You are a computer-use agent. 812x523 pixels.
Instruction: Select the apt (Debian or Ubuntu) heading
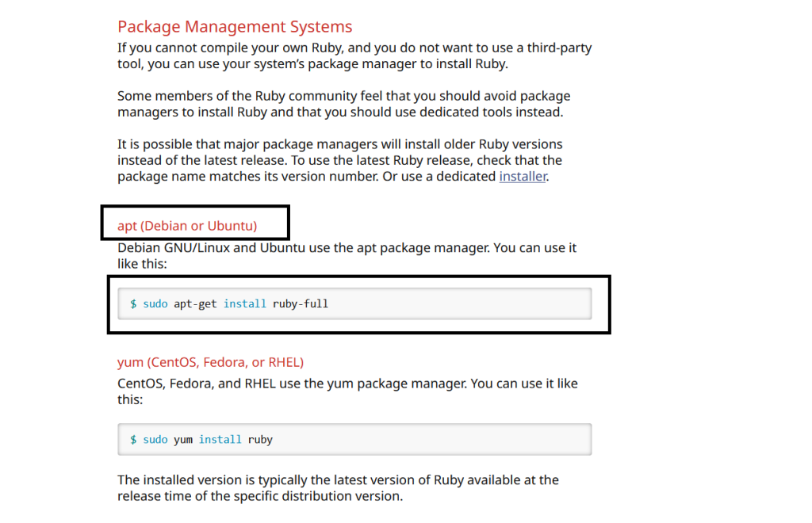(187, 226)
